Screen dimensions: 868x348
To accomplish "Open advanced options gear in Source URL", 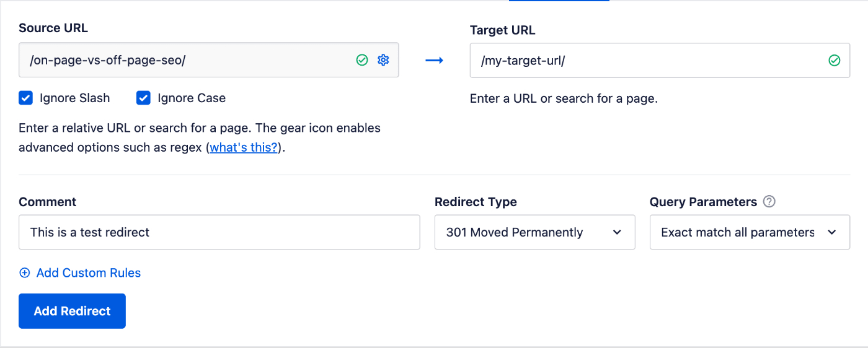I will coord(383,60).
